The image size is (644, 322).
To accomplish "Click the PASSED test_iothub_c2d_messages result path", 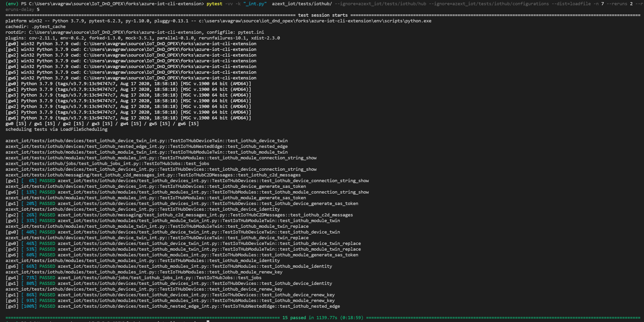I will point(205,215).
